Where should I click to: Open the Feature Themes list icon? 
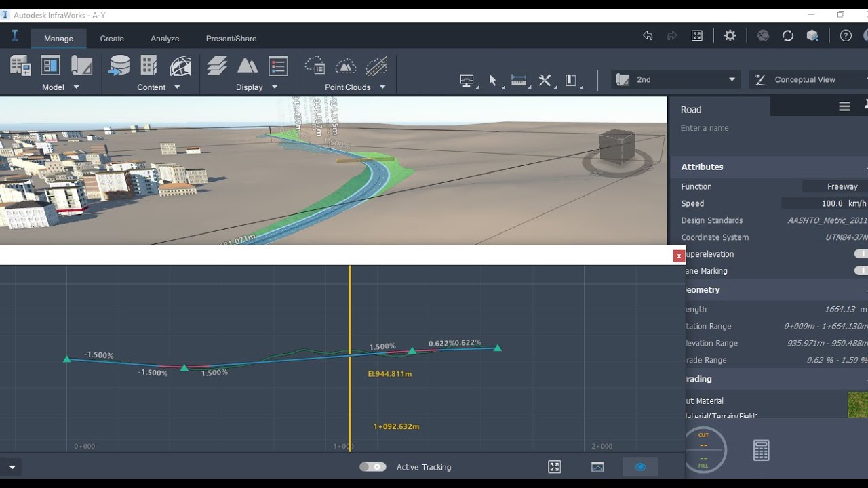tap(278, 66)
